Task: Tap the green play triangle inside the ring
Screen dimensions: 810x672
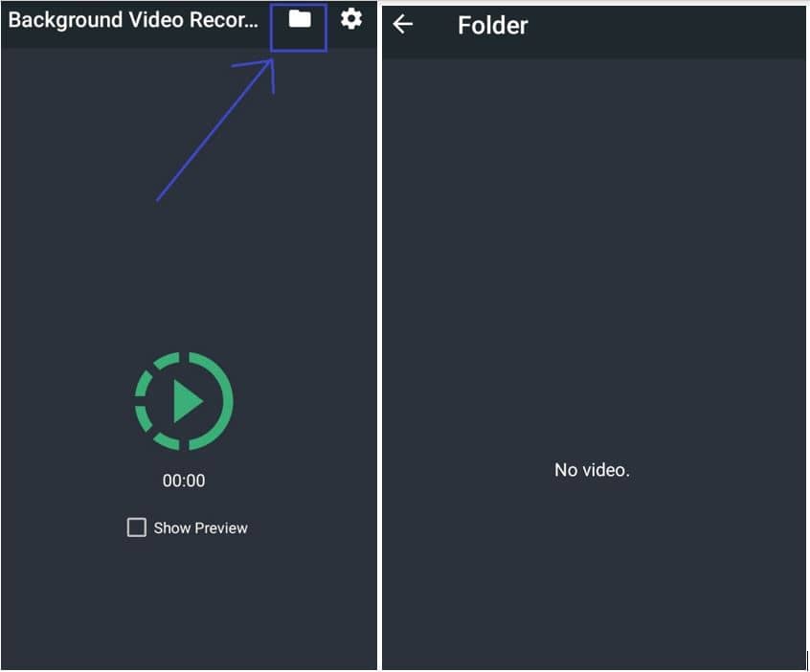Action: pyautogui.click(x=187, y=401)
